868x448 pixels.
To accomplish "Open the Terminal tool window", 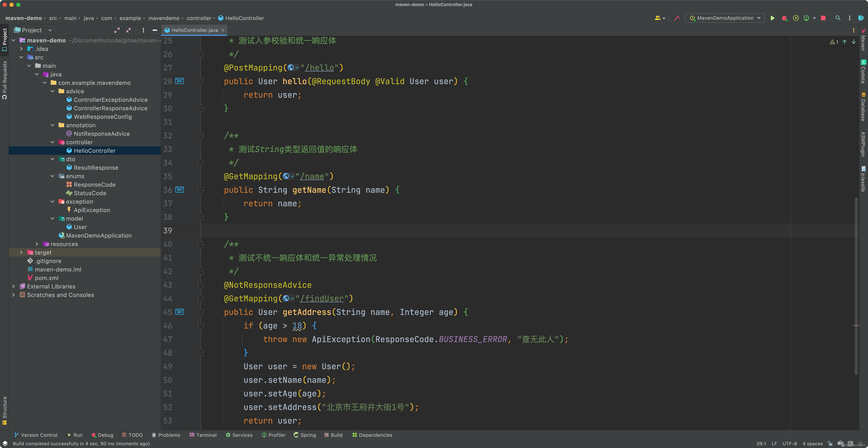I will pyautogui.click(x=203, y=435).
